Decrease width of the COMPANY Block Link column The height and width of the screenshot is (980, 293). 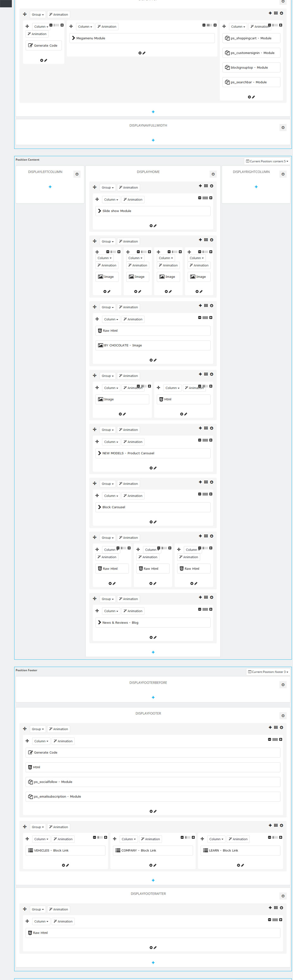[182, 837]
